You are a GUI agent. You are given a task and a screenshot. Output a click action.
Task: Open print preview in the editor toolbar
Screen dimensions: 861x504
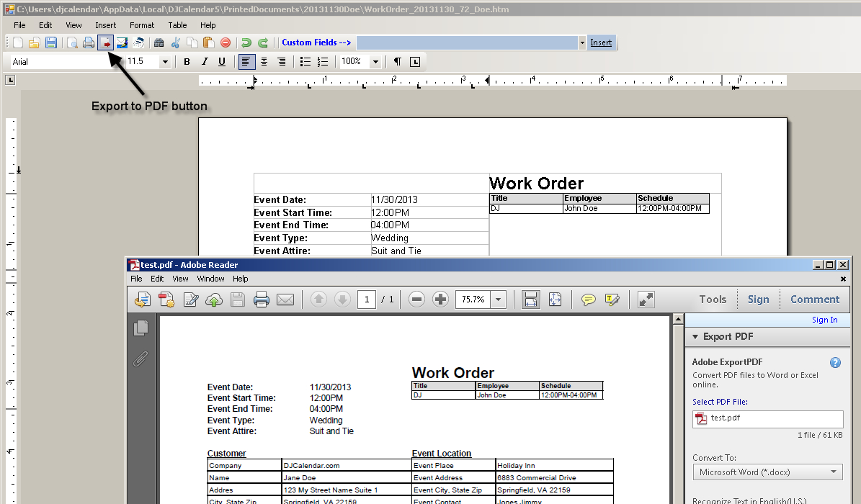pos(72,42)
